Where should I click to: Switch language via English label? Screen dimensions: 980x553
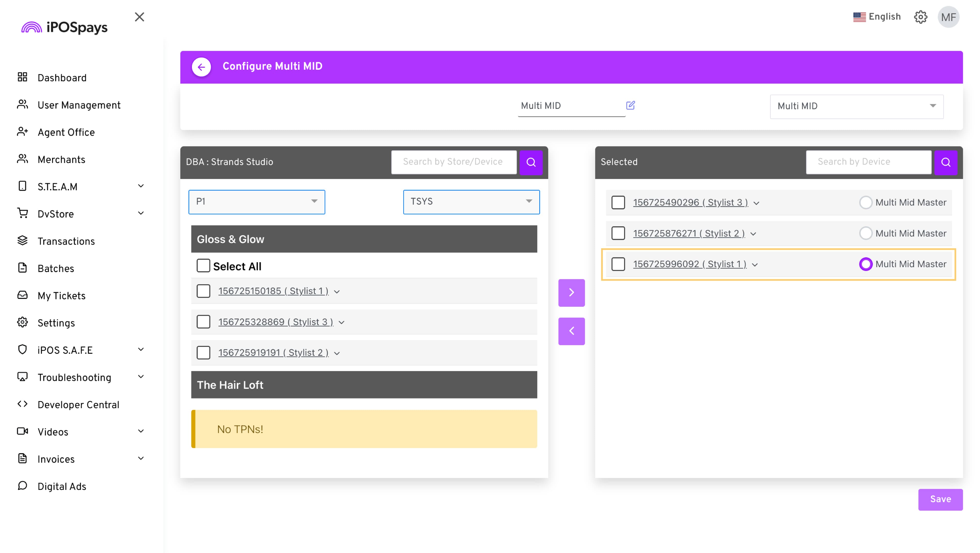pyautogui.click(x=885, y=17)
